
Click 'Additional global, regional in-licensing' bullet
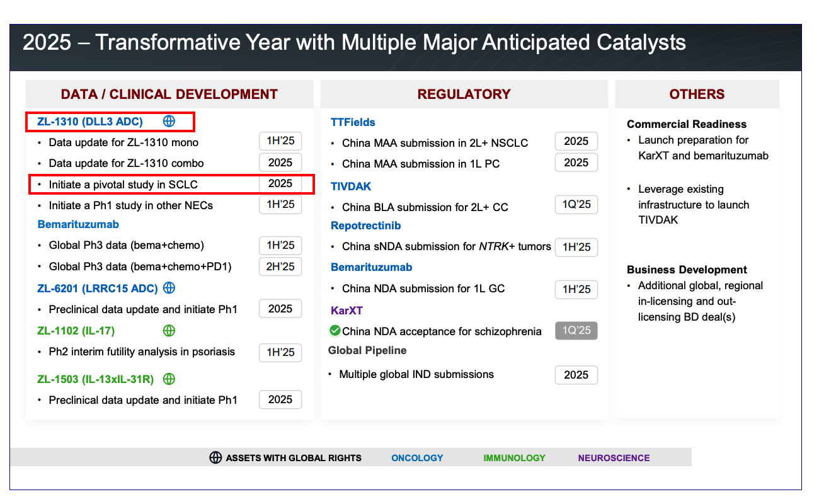[701, 301]
